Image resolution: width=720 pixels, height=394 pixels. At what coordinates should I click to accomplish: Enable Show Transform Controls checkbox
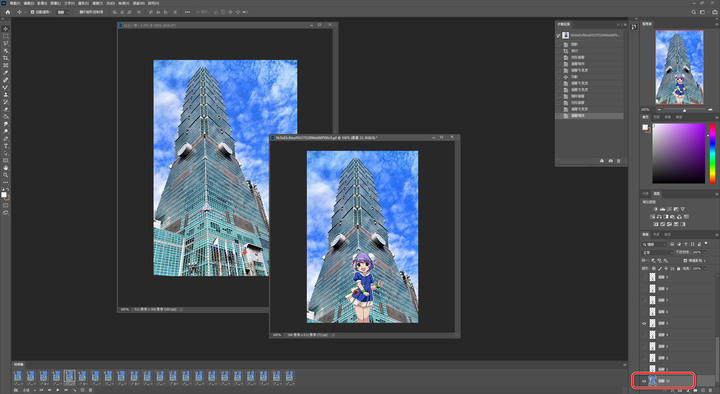coord(76,12)
